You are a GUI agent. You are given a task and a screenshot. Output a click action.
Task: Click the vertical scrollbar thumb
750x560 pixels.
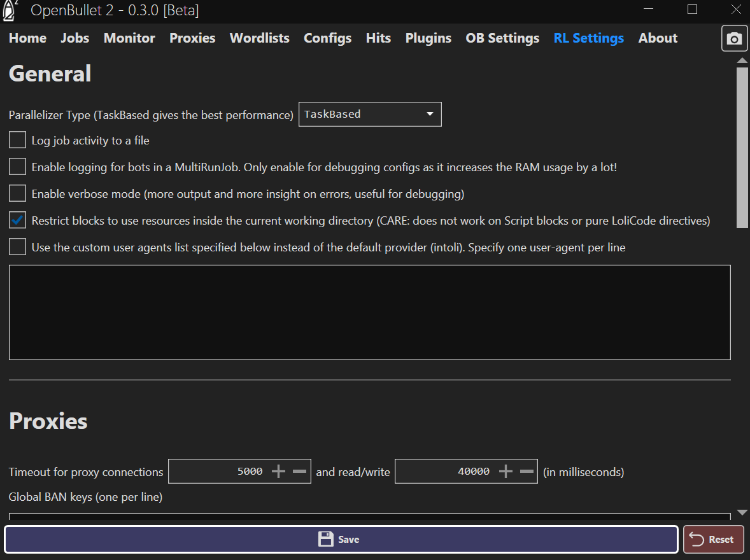(742, 147)
